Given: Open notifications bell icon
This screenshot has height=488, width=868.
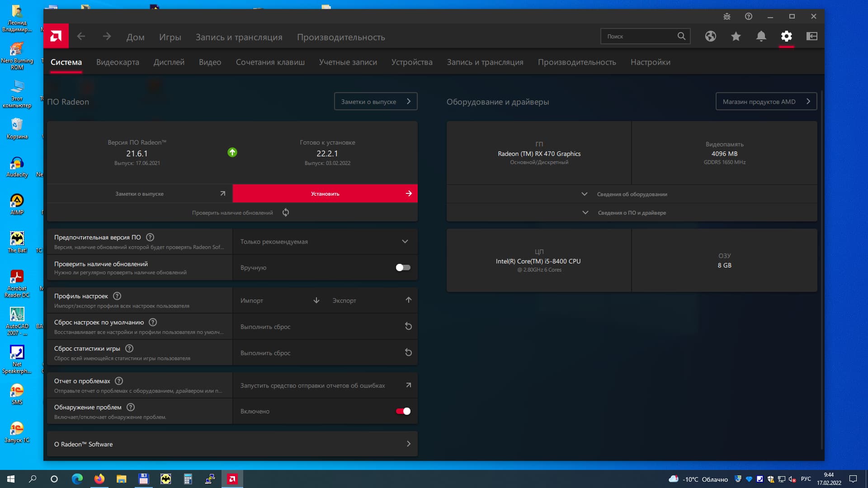Looking at the screenshot, I should 761,36.
